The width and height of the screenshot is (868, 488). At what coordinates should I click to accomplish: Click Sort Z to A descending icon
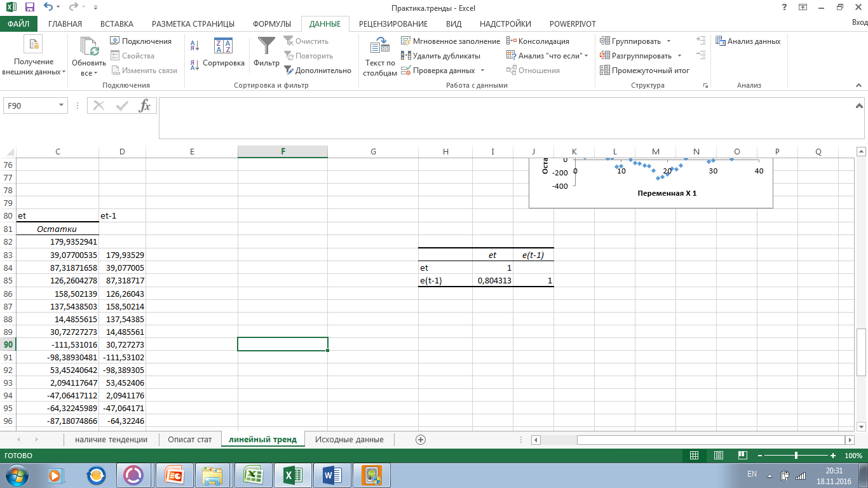pos(195,64)
